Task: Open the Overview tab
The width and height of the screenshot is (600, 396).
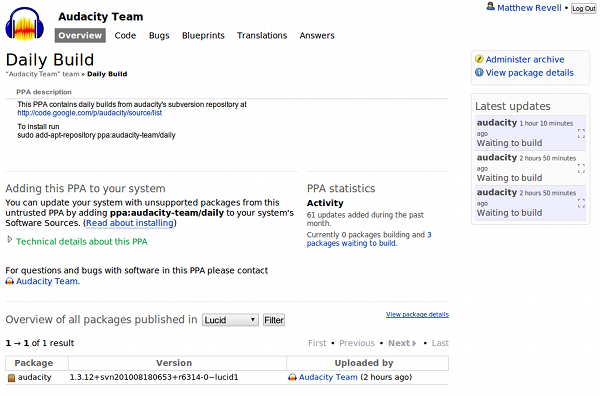Action: 80,36
